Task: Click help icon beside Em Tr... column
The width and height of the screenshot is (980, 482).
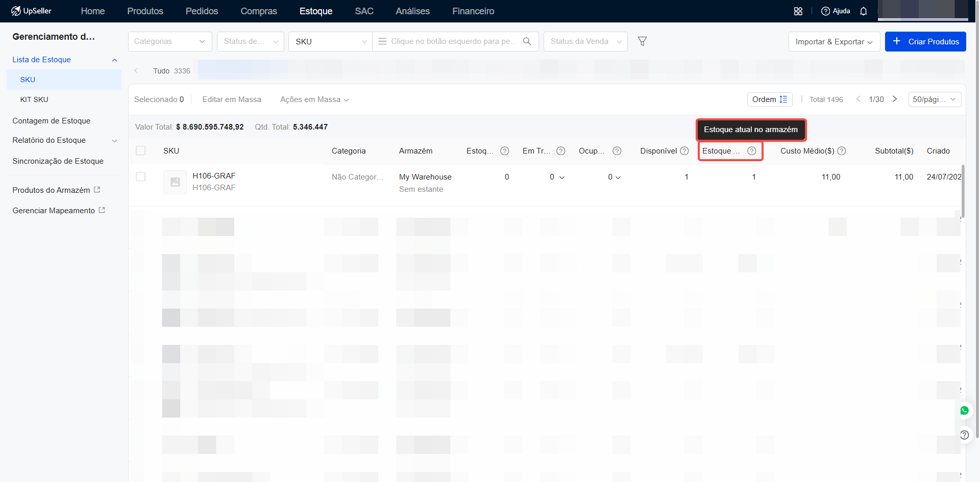Action: (x=561, y=151)
